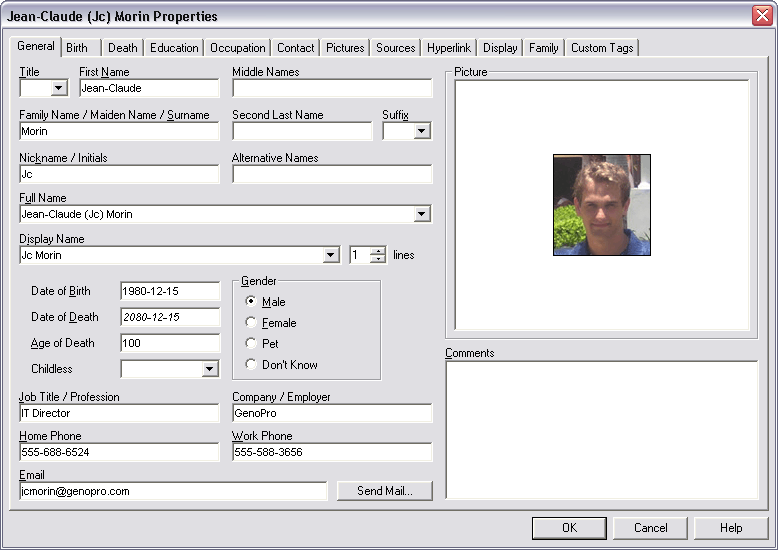The width and height of the screenshot is (778, 550).
Task: Select the Custom Tags tab
Action: pyautogui.click(x=602, y=48)
